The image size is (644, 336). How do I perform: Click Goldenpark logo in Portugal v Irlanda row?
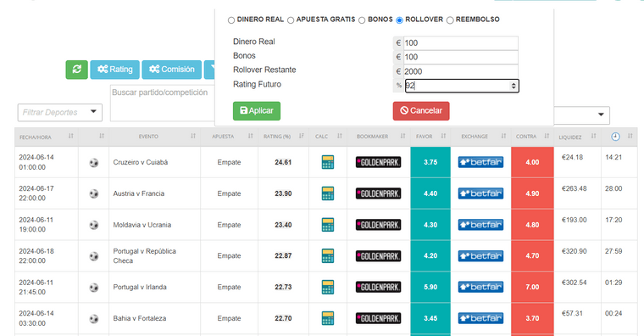pyautogui.click(x=378, y=287)
